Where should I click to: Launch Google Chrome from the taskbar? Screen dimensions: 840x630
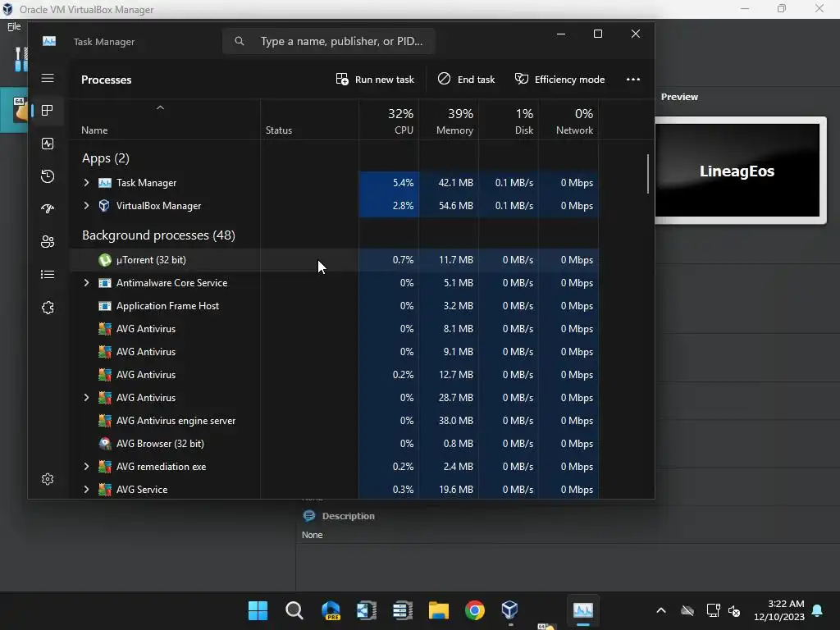click(475, 610)
